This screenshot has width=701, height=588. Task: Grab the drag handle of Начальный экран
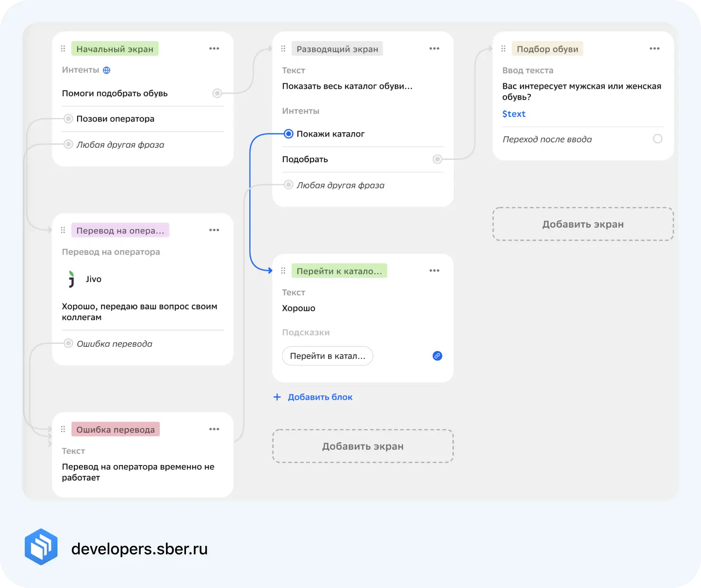pos(63,49)
